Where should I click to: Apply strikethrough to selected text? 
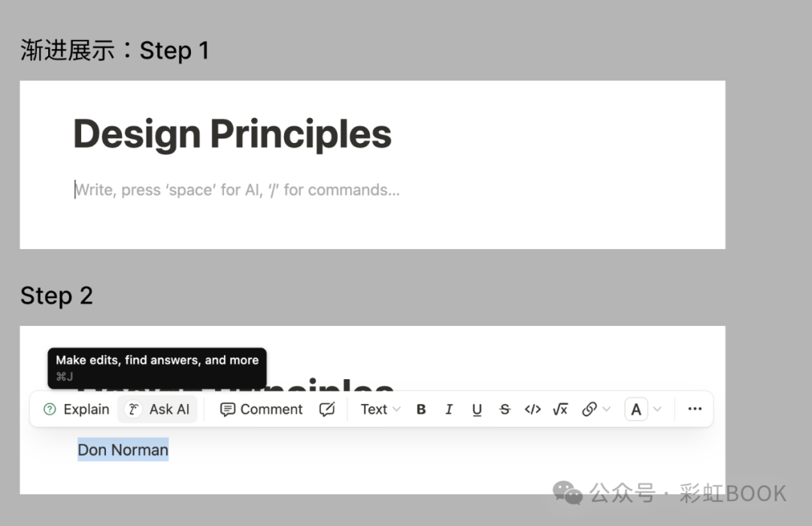[505, 409]
